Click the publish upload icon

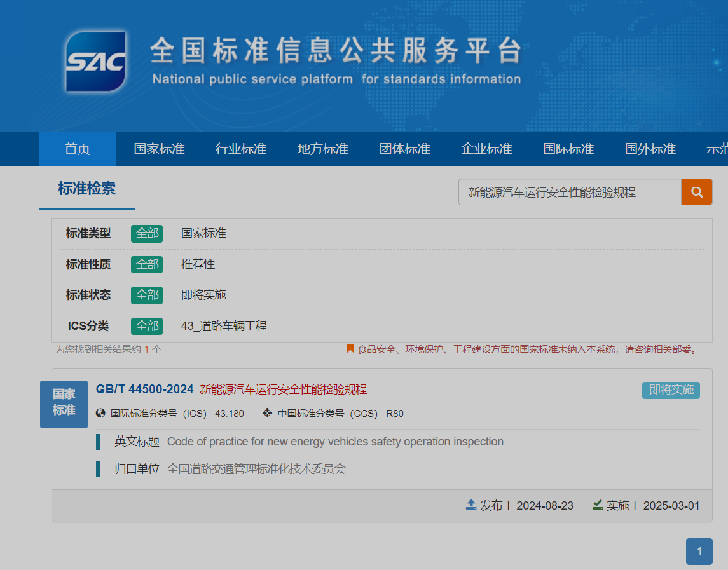point(470,505)
